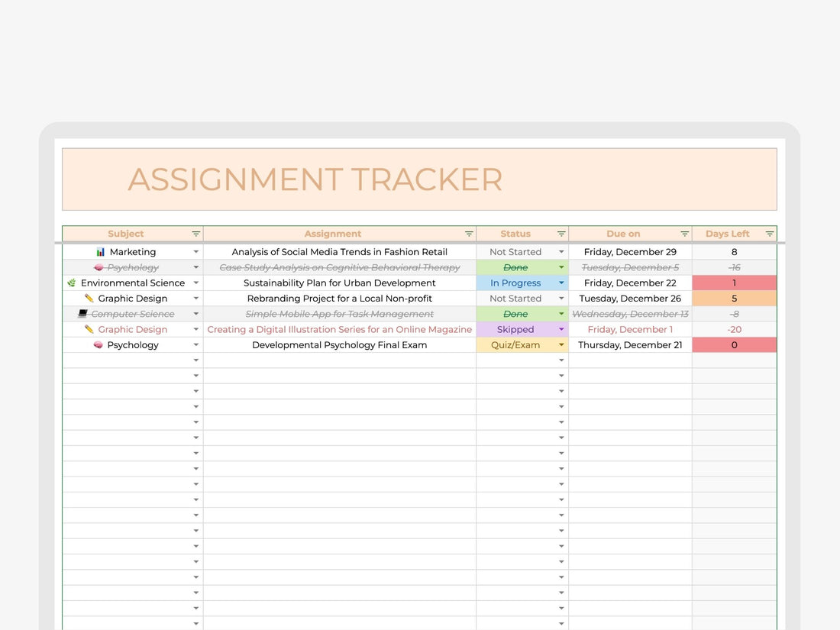Click the filter icon on the Days Left header

pyautogui.click(x=770, y=233)
